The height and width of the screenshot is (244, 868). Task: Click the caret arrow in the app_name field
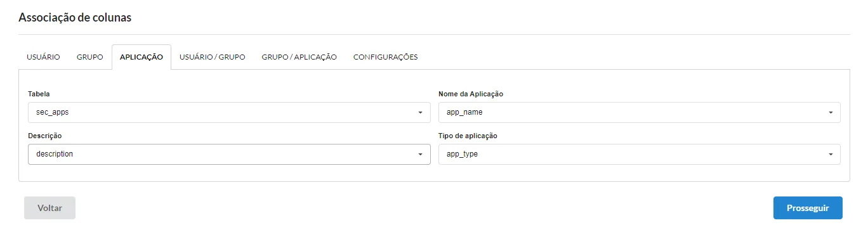pos(831,113)
